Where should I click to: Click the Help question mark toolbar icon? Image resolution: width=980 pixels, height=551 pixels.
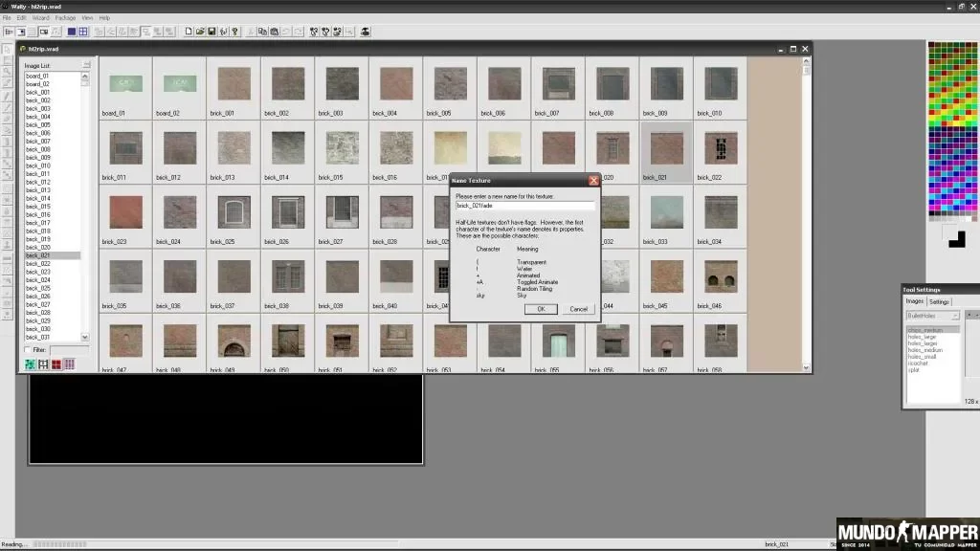(235, 32)
